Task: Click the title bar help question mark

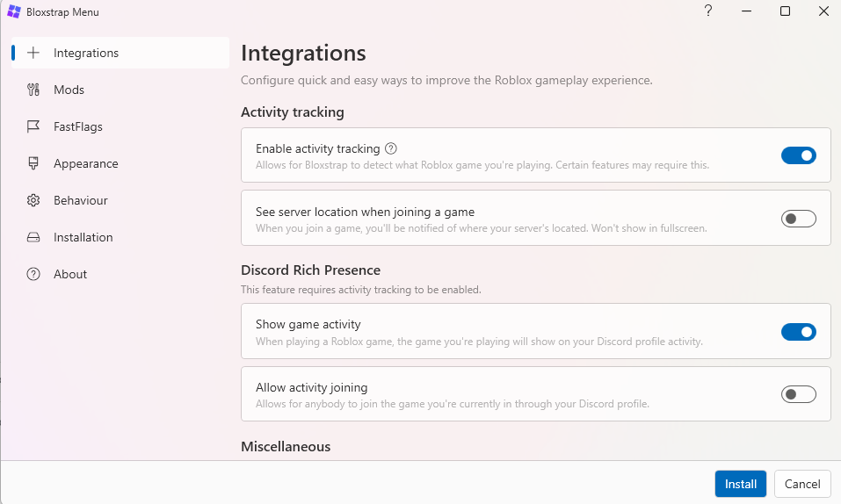Action: coord(708,11)
